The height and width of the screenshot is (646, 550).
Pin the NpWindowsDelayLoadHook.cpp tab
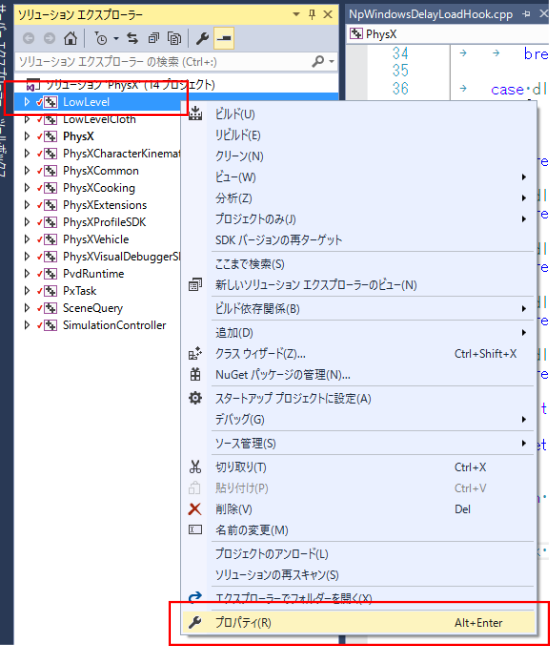tap(526, 14)
